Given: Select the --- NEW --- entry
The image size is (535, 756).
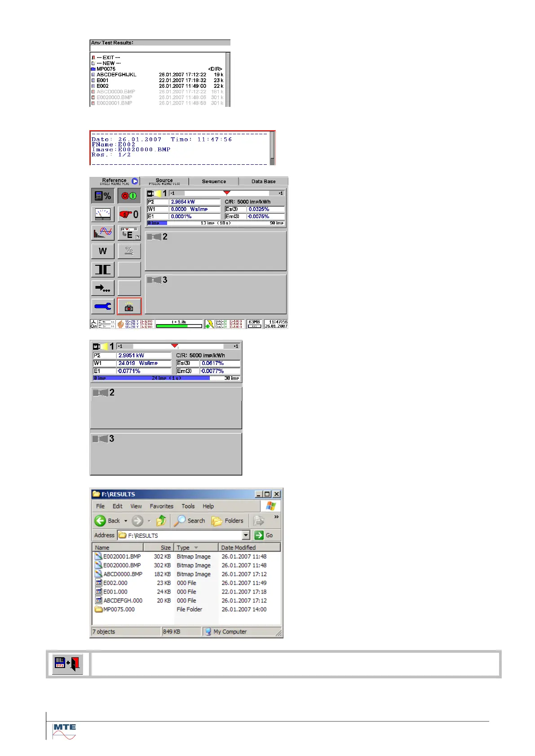Looking at the screenshot, I should 108,63.
